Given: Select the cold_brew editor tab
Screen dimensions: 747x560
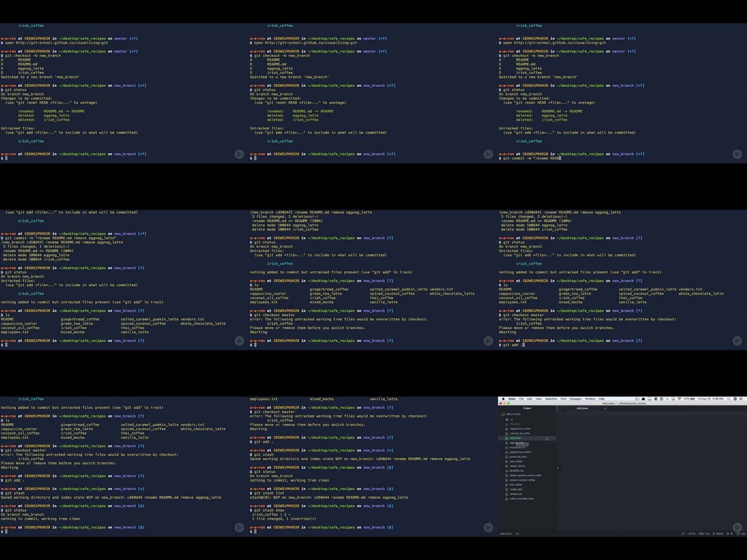Looking at the screenshot, I should coord(582,408).
